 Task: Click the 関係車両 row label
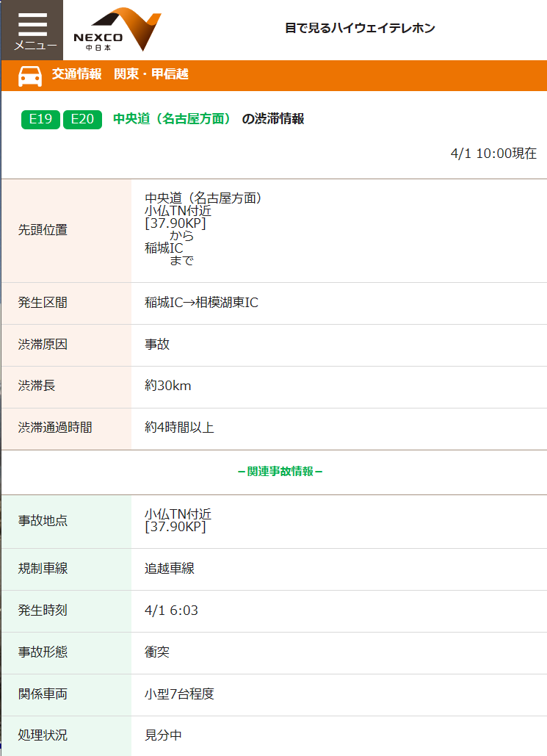(x=43, y=694)
